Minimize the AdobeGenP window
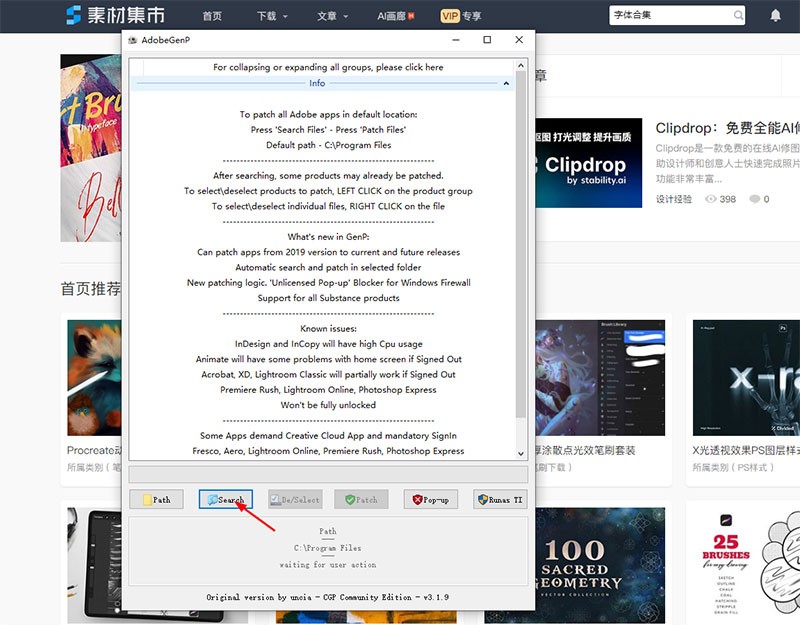The height and width of the screenshot is (625, 800). 456,40
